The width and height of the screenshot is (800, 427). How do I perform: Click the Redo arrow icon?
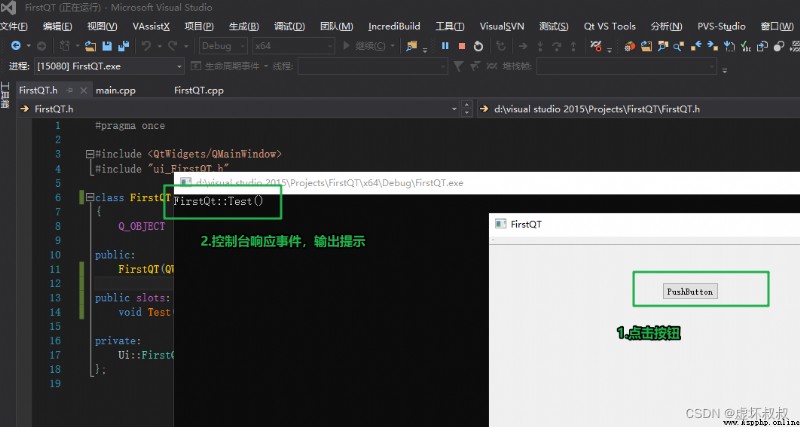172,46
